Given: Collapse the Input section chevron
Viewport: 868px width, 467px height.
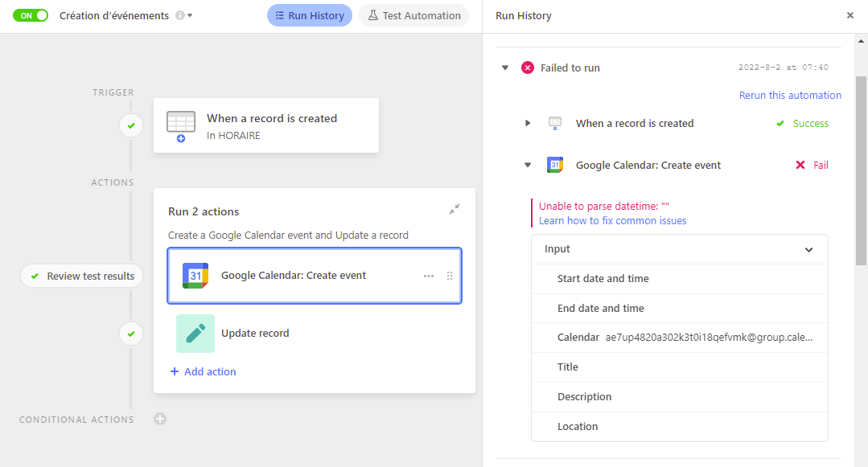Looking at the screenshot, I should click(808, 249).
